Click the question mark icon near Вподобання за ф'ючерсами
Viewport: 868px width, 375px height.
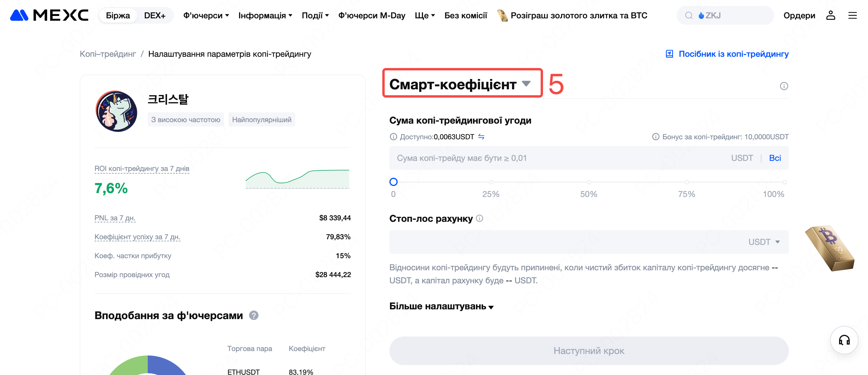click(253, 315)
